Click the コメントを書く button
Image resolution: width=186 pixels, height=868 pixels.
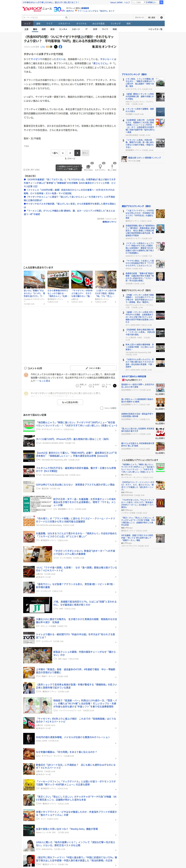point(93,368)
